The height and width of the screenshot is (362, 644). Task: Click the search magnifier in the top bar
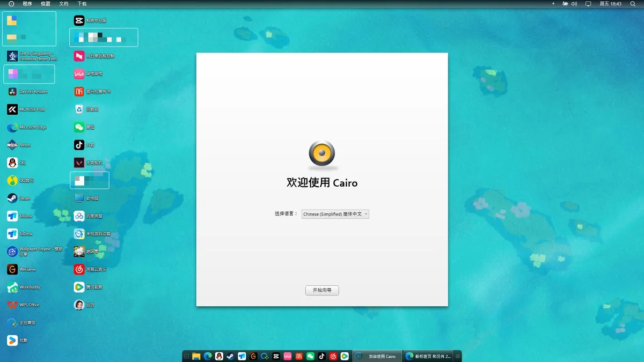click(633, 4)
